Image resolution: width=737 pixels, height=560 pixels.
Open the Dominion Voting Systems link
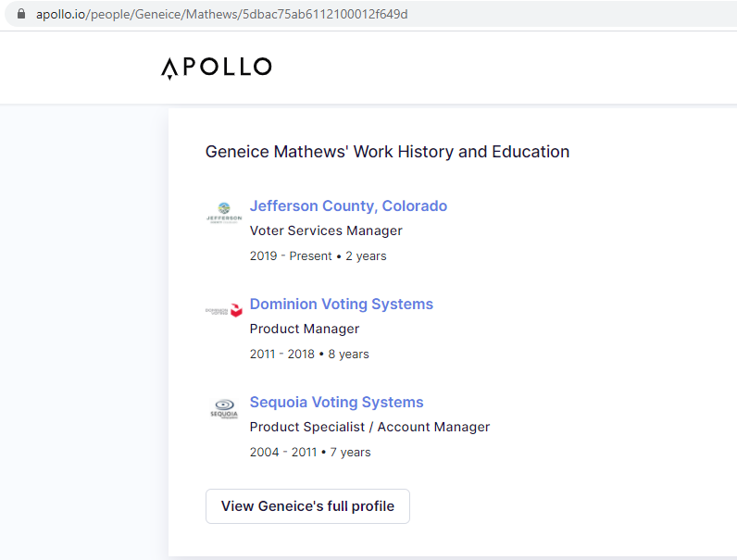342,304
